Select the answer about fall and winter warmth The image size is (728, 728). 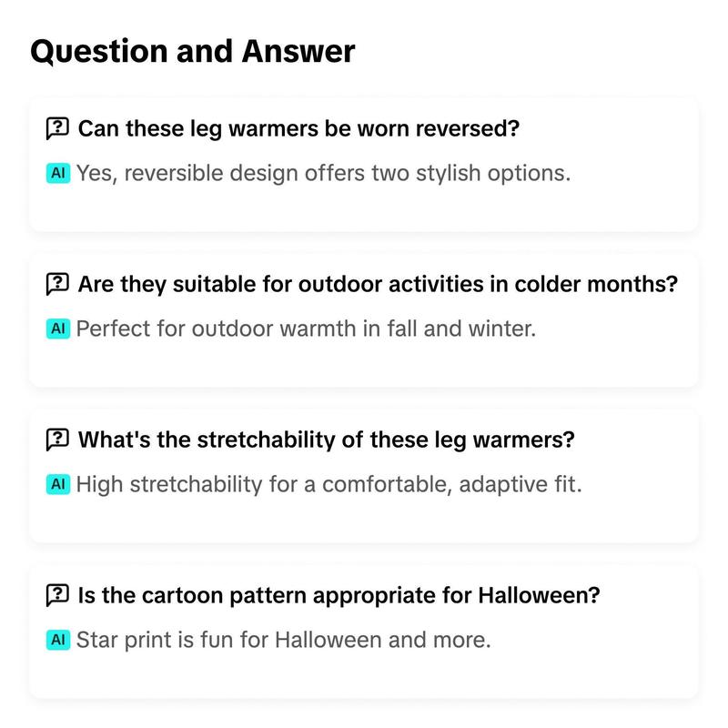click(307, 329)
